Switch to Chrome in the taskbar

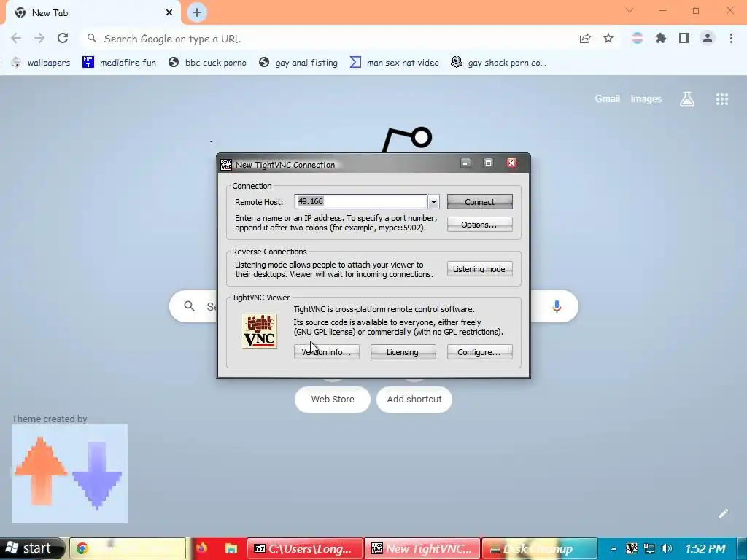tap(128, 548)
